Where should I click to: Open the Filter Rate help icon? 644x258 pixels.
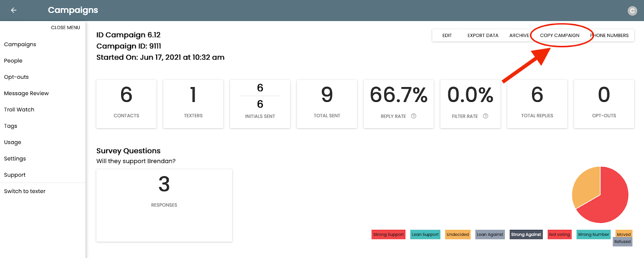click(x=485, y=116)
